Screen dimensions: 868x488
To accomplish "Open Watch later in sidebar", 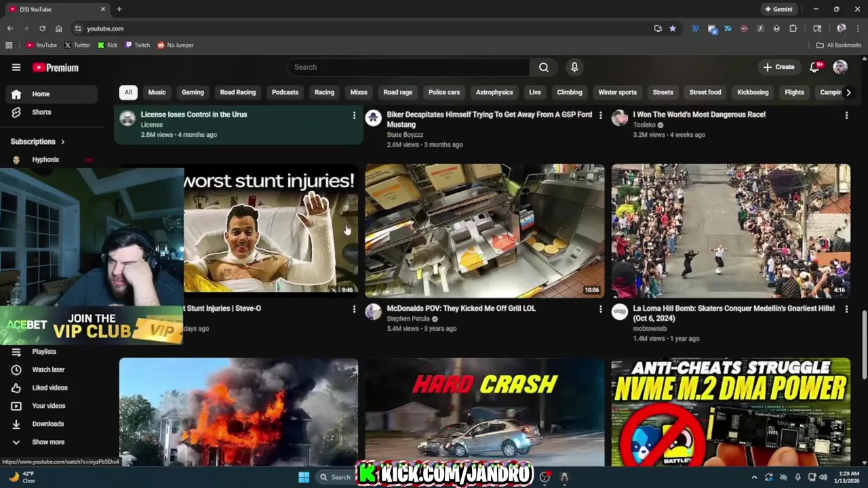I will [x=51, y=369].
